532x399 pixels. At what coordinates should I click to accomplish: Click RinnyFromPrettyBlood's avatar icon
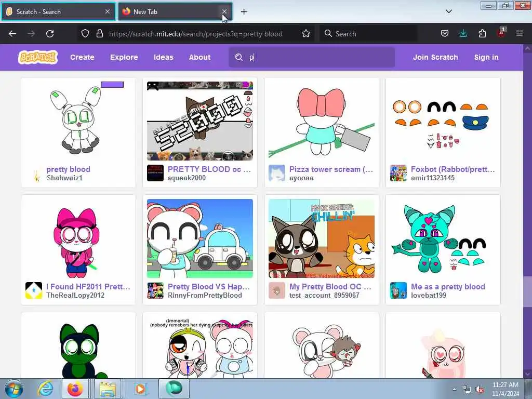(x=155, y=290)
